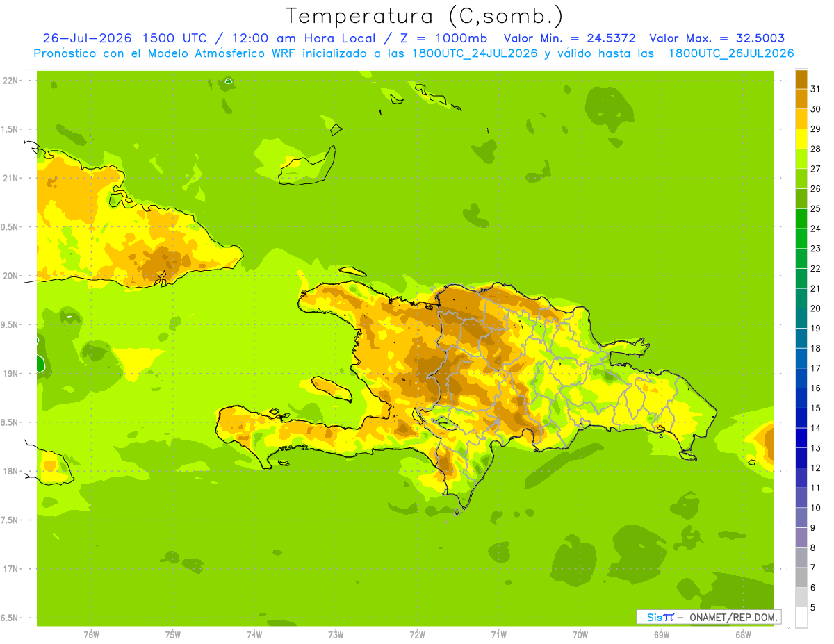Pick the blue legend swatch between 15 and 16
The width and height of the screenshot is (834, 644).
pos(801,398)
